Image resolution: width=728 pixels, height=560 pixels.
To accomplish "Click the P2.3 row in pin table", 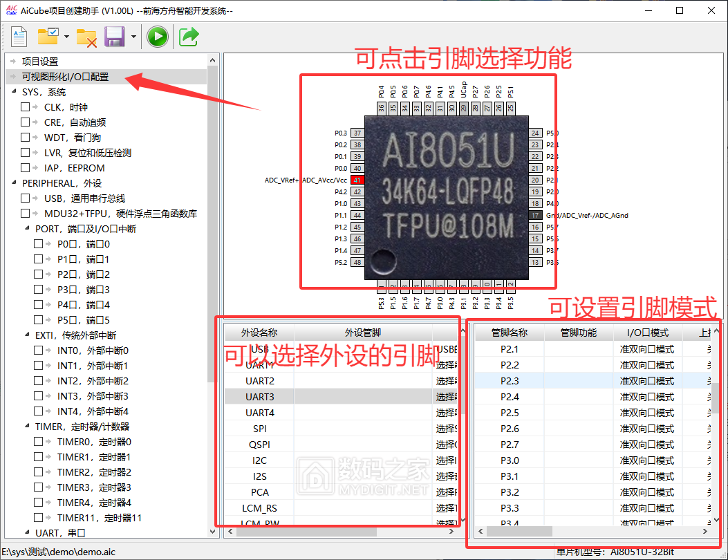I will [510, 381].
